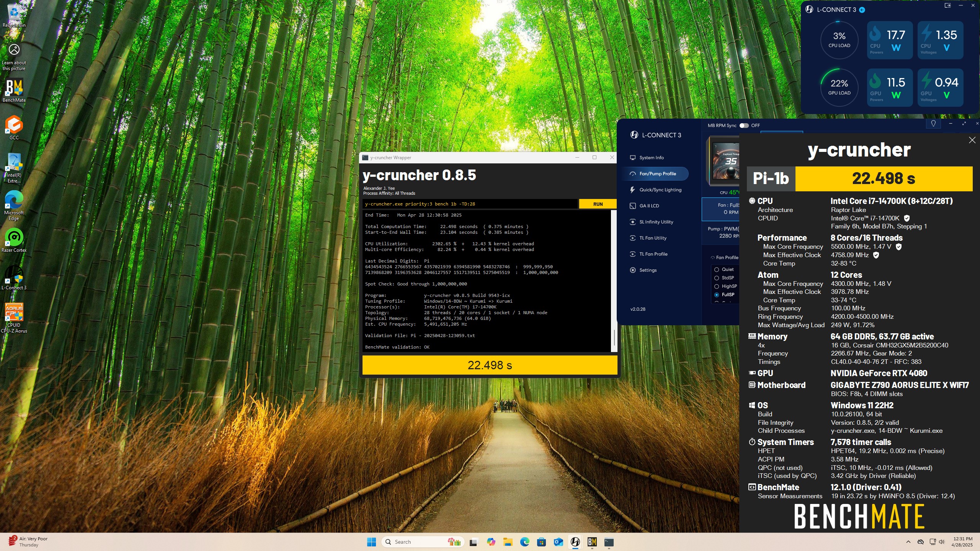The width and height of the screenshot is (980, 551).
Task: Click the Pi-1b benchmark label
Action: tap(771, 179)
